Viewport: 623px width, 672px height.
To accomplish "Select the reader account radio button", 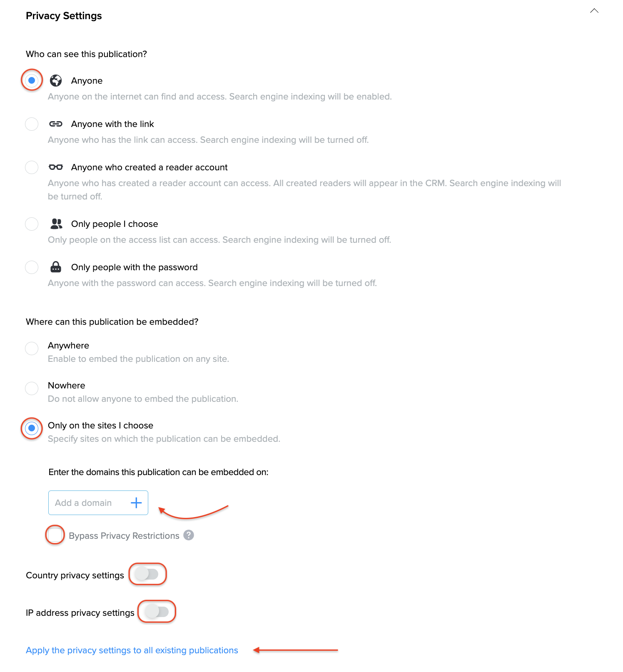I will [x=32, y=167].
